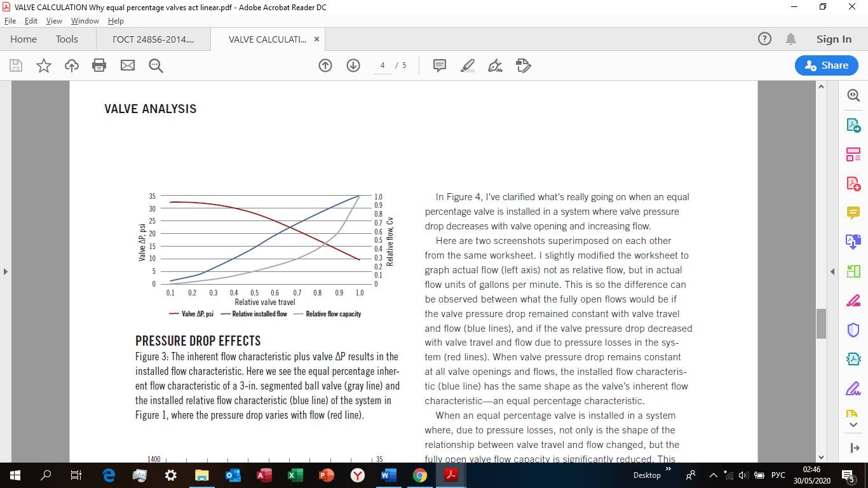Open the find text magnifier icon
Viewport: 868px width, 488px height.
coord(156,65)
